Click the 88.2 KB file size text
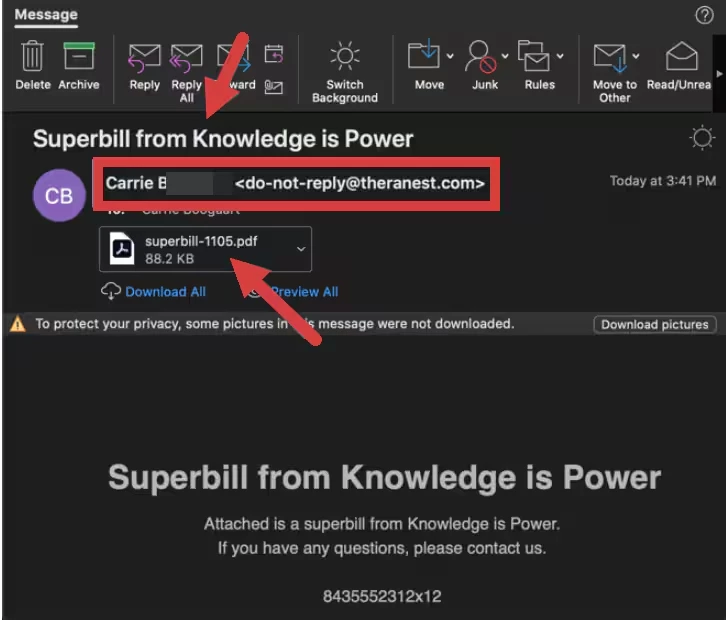Image resolution: width=726 pixels, height=620 pixels. (169, 259)
